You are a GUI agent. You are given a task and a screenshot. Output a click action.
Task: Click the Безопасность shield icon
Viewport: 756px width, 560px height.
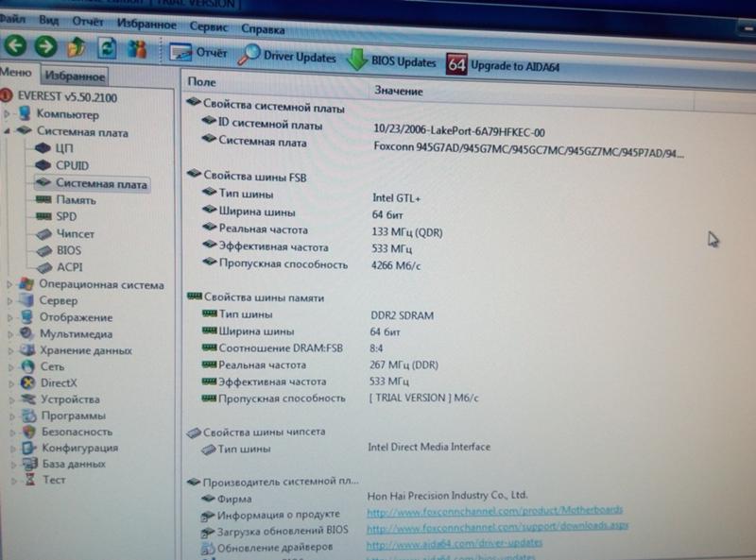pos(29,432)
